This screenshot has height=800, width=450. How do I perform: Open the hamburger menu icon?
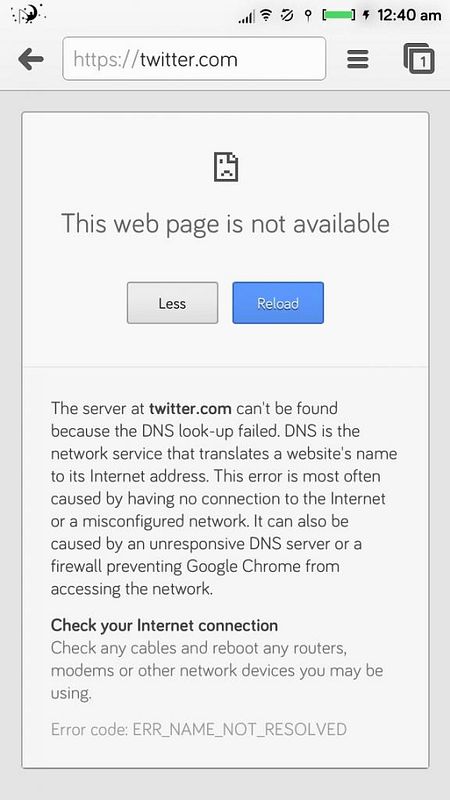[358, 59]
